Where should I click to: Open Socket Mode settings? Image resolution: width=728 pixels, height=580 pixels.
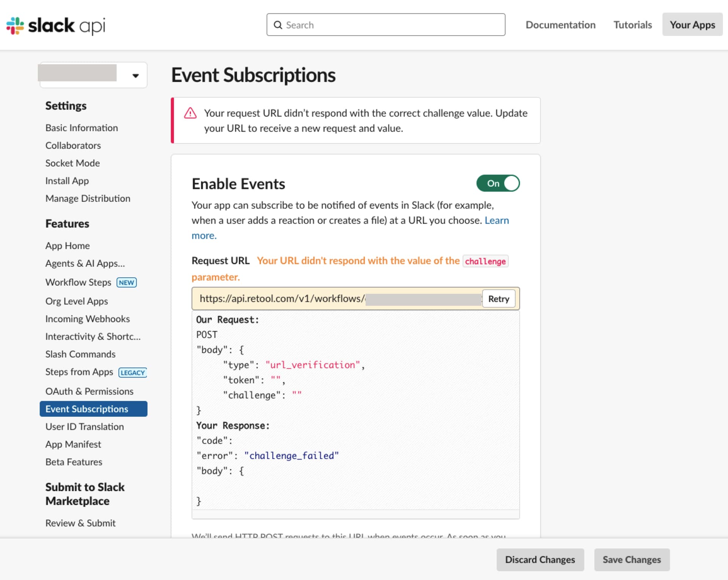[73, 163]
